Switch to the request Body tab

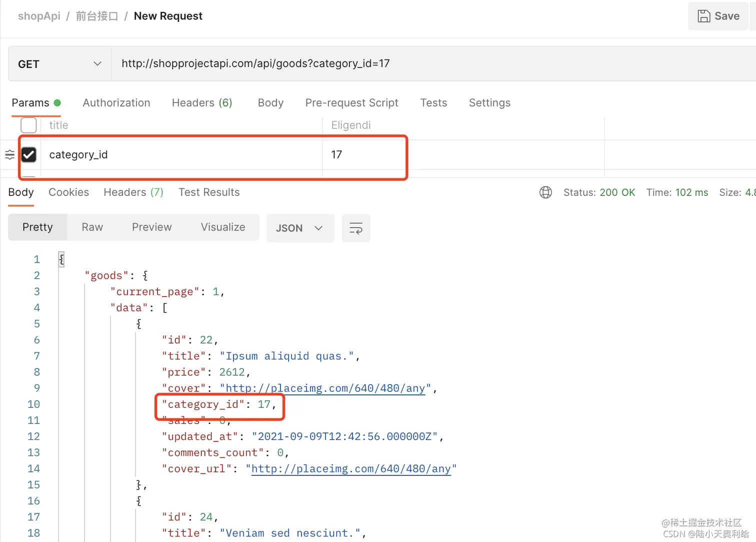point(270,103)
